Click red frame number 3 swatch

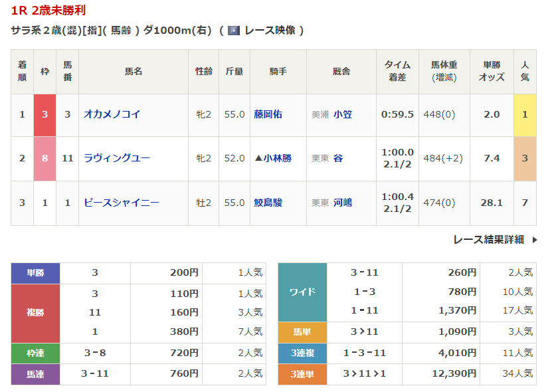point(45,114)
